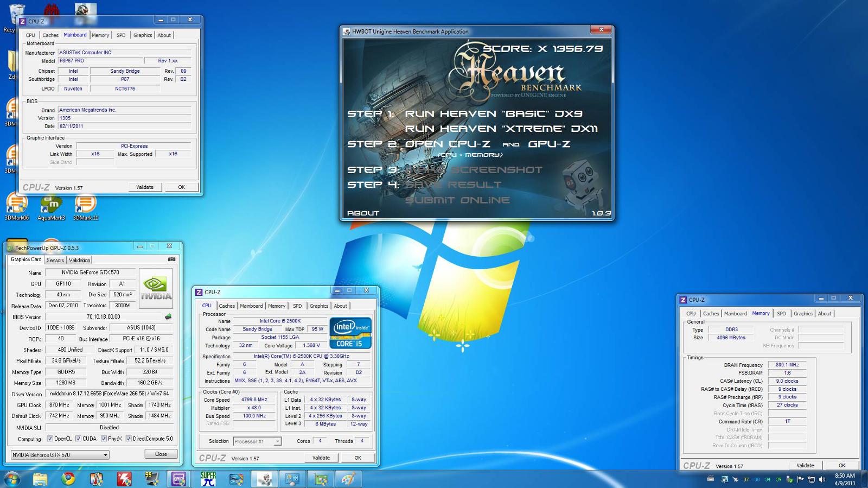Switch to the Sensors tab in GPU-Z

(x=55, y=260)
